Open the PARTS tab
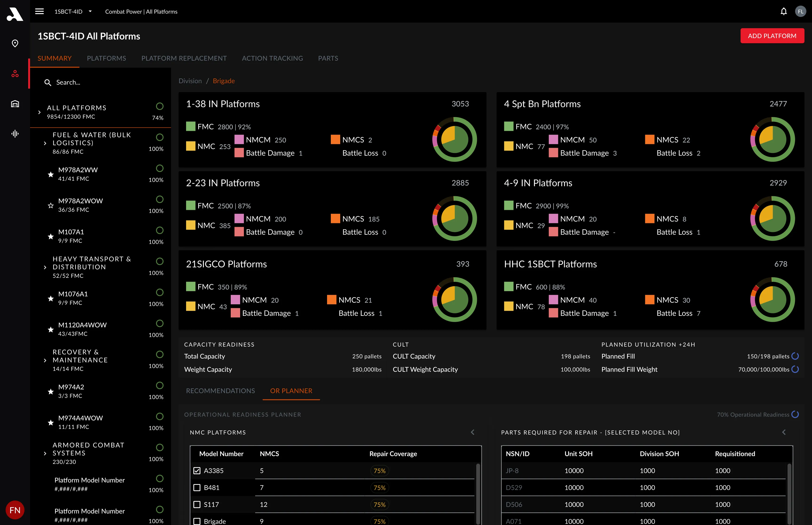812x525 pixels. (x=328, y=58)
